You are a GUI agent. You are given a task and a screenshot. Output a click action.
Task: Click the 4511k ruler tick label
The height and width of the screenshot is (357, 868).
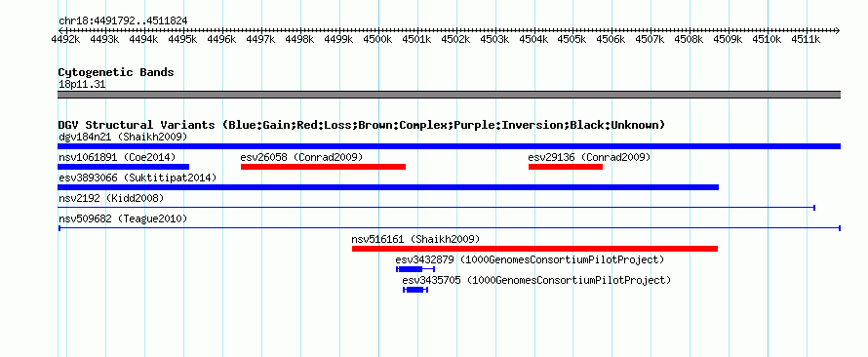pos(807,39)
